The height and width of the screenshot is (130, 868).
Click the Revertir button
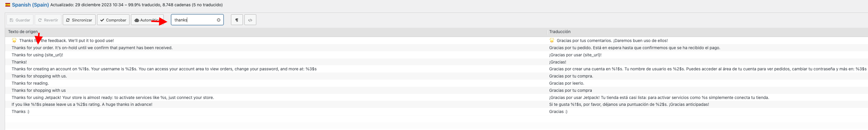point(48,20)
